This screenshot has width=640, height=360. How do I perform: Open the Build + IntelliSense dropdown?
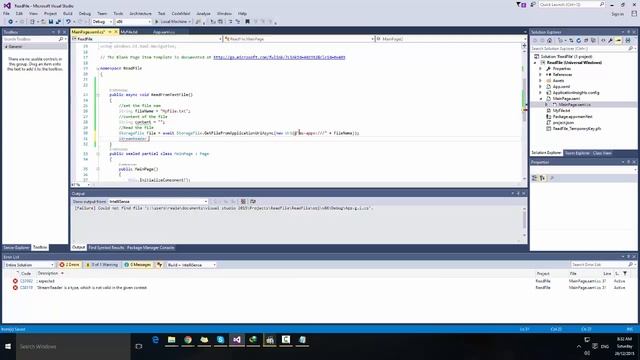point(191,265)
